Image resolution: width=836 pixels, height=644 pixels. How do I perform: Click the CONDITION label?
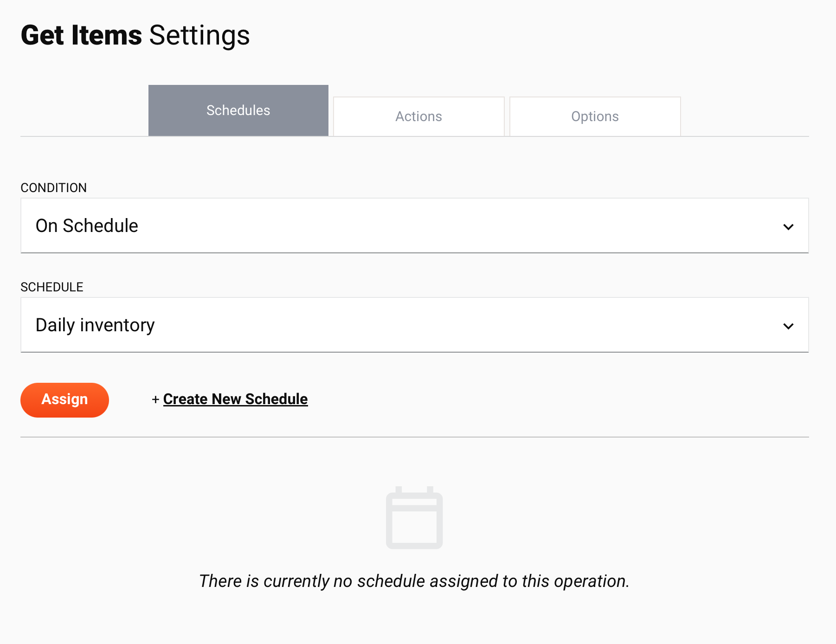click(x=53, y=187)
